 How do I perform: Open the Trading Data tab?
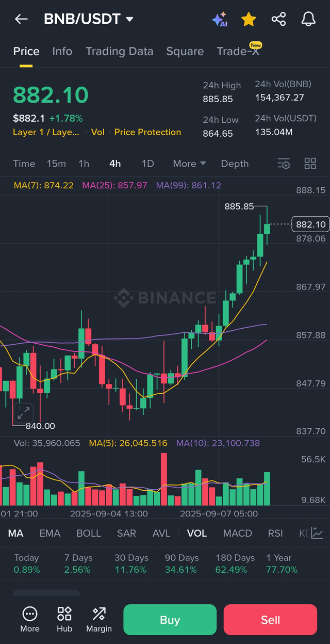tap(119, 51)
